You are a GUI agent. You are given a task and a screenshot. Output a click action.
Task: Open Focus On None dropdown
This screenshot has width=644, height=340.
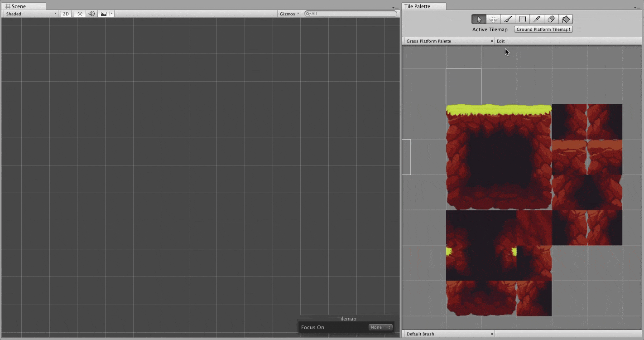coord(380,327)
